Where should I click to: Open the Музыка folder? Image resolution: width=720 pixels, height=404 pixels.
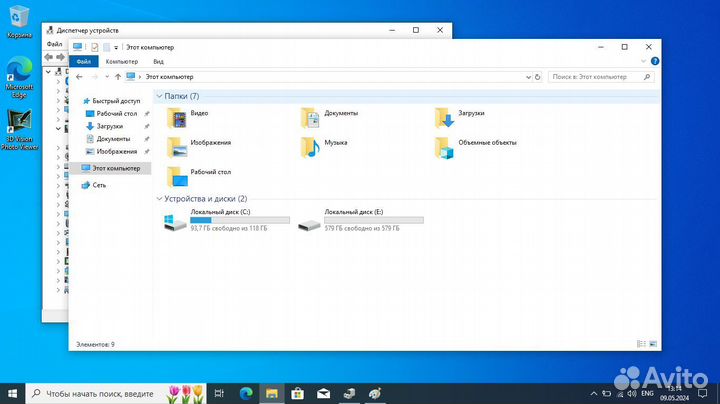[x=324, y=147]
